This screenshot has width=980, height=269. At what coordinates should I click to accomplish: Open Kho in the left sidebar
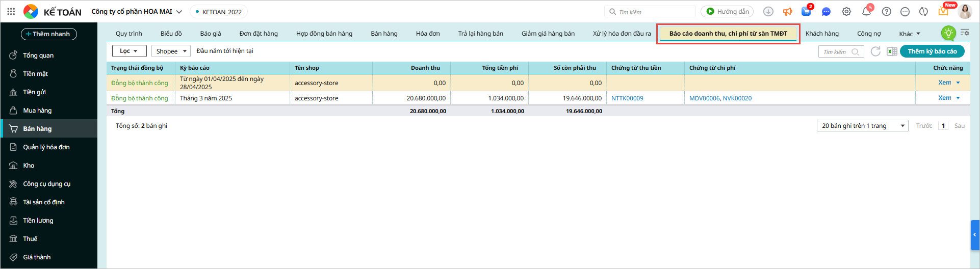(x=29, y=166)
